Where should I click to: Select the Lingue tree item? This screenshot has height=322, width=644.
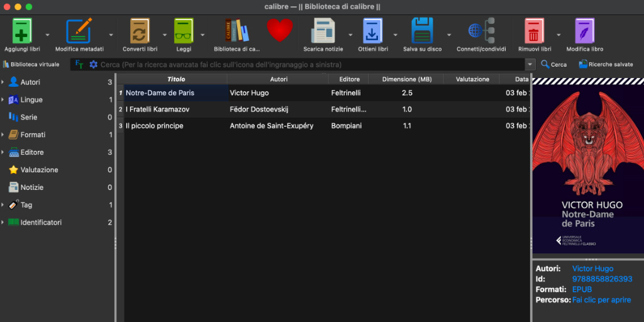click(57, 100)
